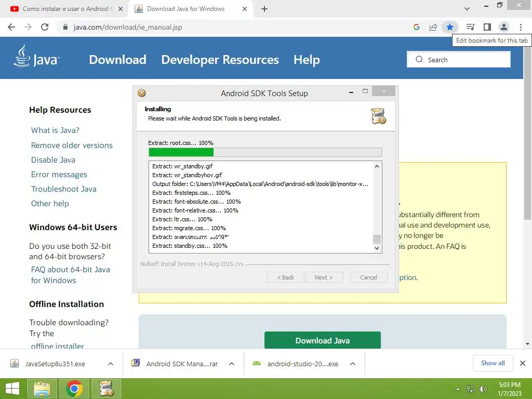Screen dimensions: 532x399
Task: Click the Search input field
Action: (459, 59)
